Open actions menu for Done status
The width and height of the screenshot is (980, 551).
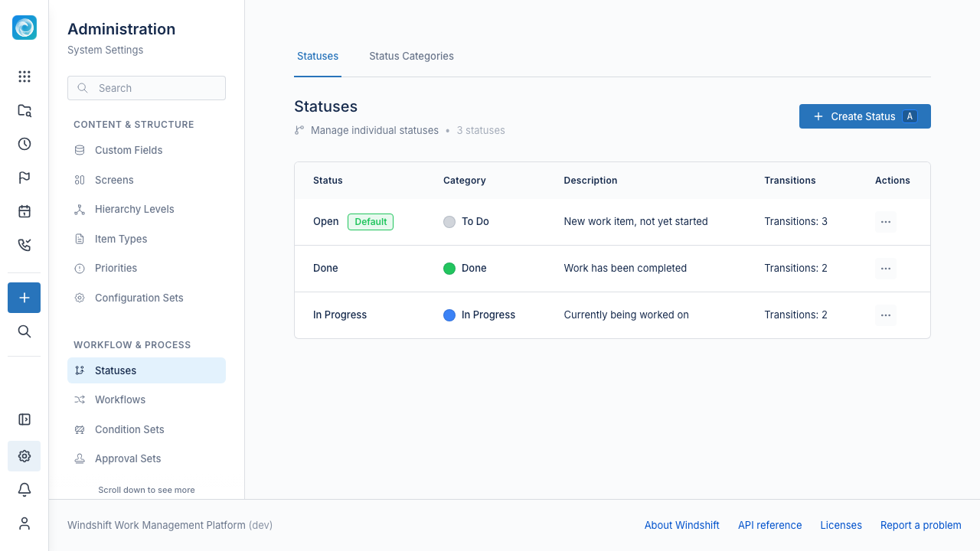[886, 269]
